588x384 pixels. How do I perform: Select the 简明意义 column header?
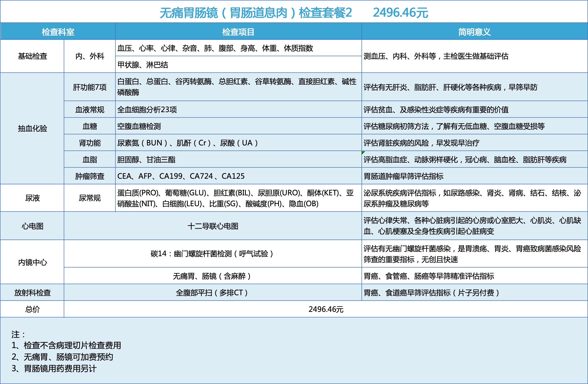tap(475, 32)
